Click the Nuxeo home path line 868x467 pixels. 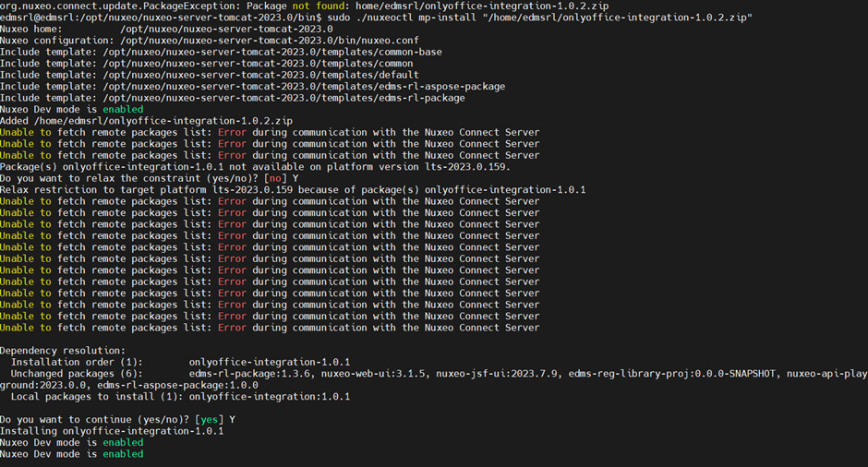point(166,29)
